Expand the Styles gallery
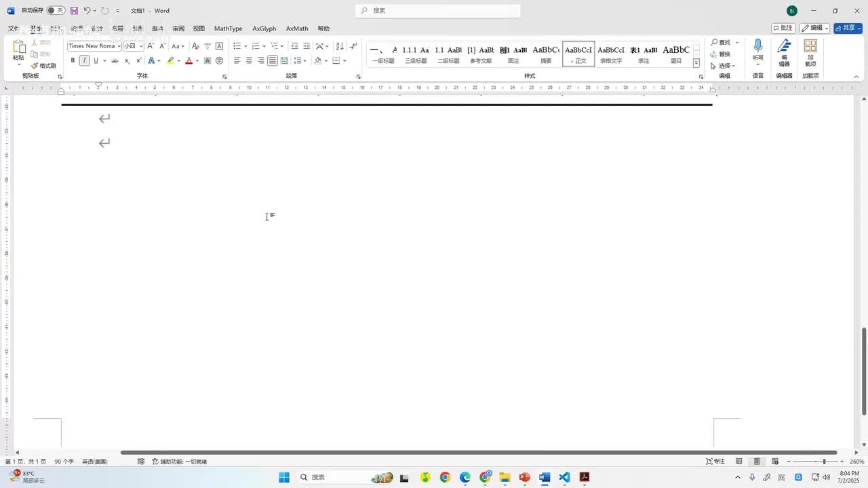The width and height of the screenshot is (868, 488). (696, 63)
